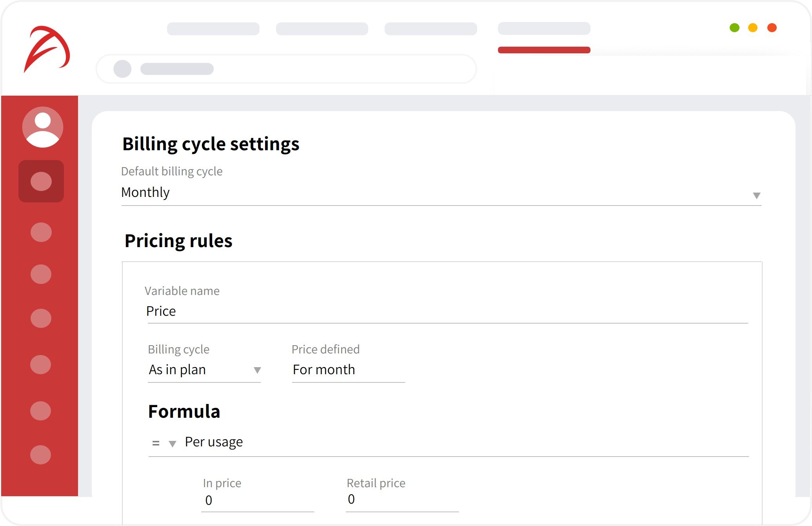The height and width of the screenshot is (526, 812).
Task: Click the orange traffic light dot
Action: point(772,27)
